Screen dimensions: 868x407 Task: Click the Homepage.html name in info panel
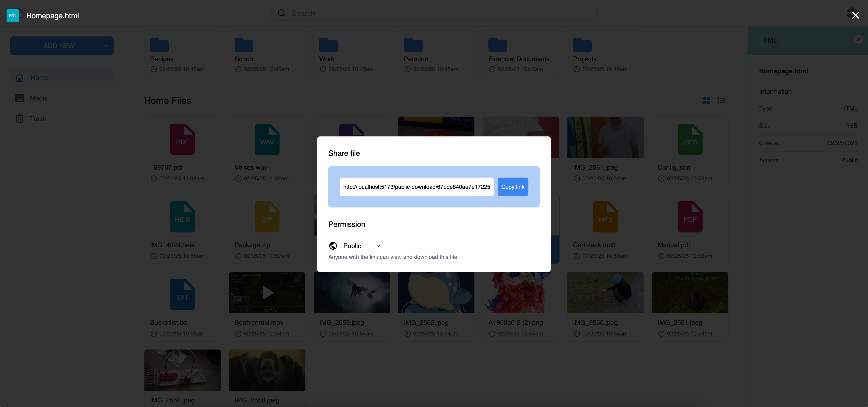point(783,71)
